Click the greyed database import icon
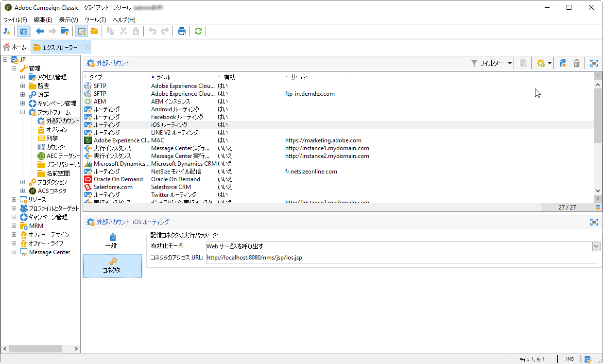The image size is (603, 364). pyautogui.click(x=523, y=63)
